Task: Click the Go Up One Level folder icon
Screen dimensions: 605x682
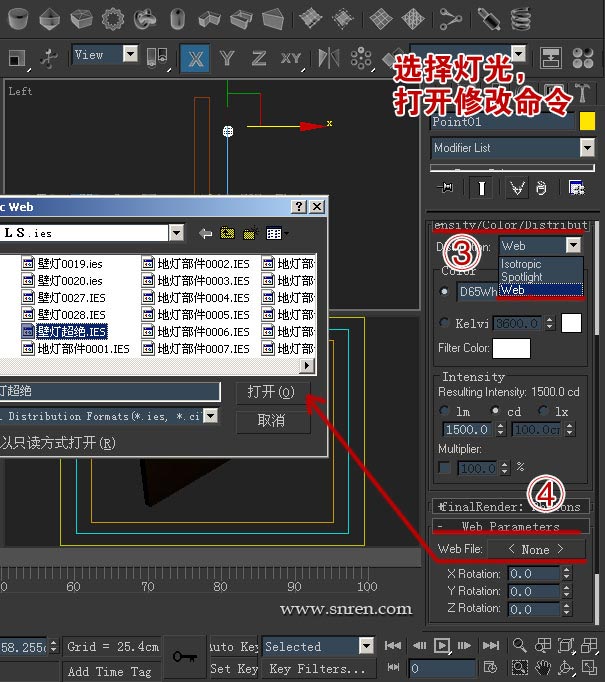Action: (227, 233)
